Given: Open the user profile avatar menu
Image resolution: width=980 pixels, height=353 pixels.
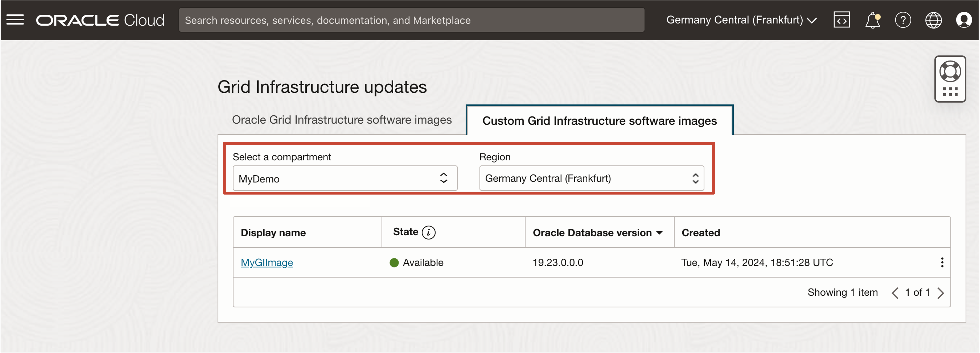Looking at the screenshot, I should [964, 20].
